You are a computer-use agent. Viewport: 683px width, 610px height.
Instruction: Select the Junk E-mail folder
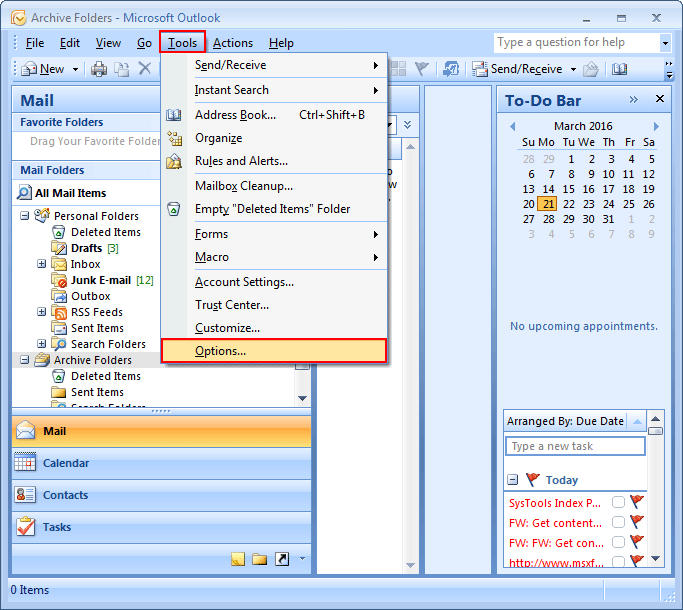(x=101, y=280)
